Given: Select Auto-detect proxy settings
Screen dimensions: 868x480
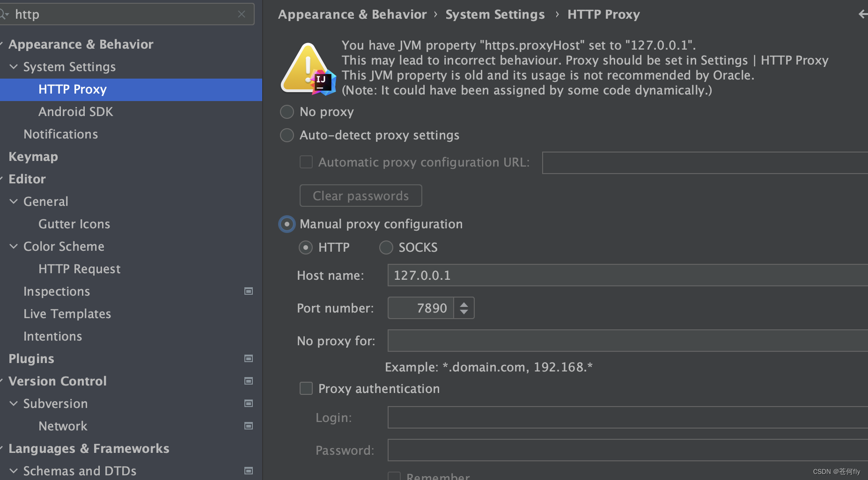Looking at the screenshot, I should pyautogui.click(x=287, y=135).
